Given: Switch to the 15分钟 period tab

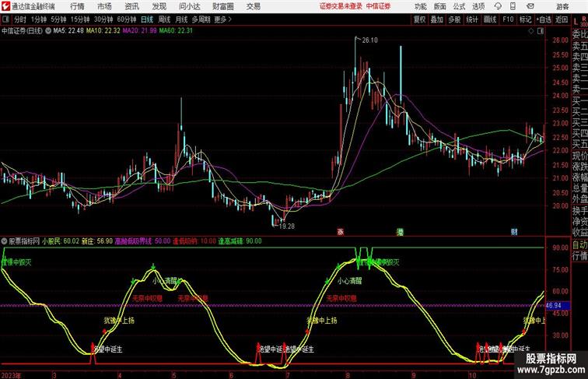Looking at the screenshot, I should click(x=80, y=19).
